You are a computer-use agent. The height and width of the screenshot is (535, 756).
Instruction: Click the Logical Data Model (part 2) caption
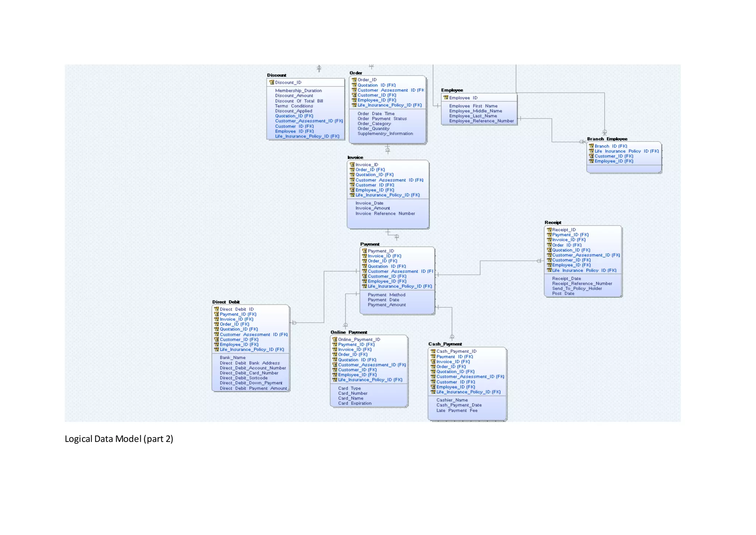click(x=119, y=439)
